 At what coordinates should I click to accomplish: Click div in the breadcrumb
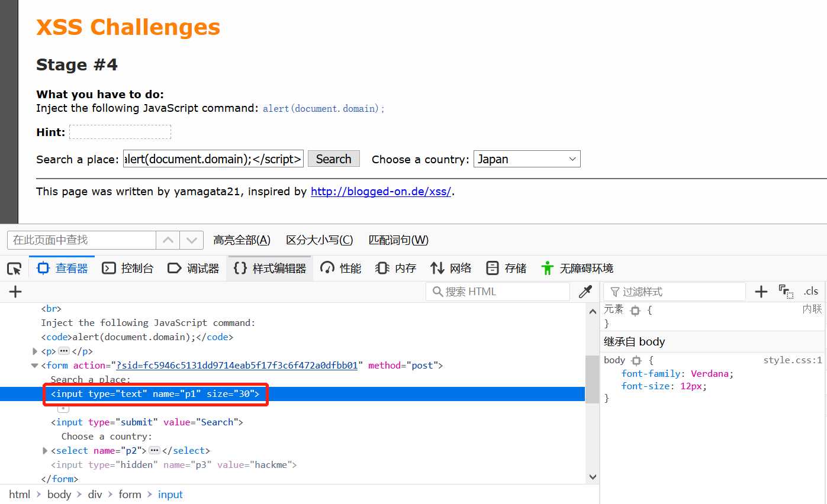click(95, 495)
